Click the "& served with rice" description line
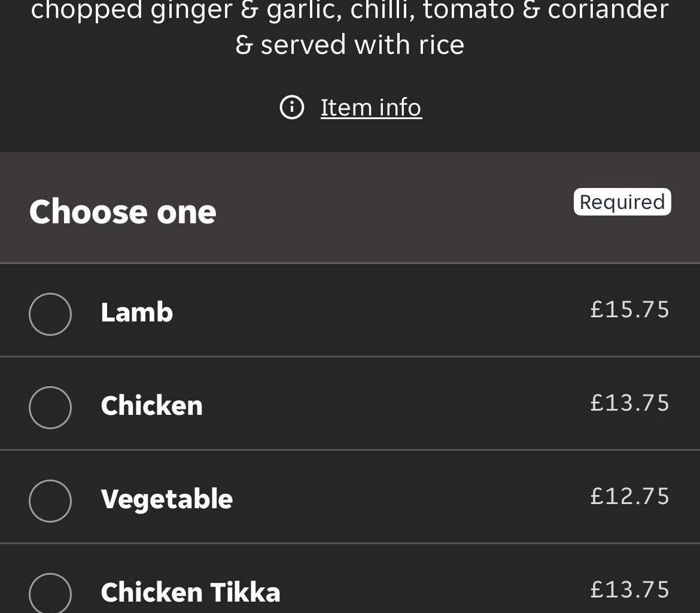Viewport: 700px width, 613px height. (350, 45)
